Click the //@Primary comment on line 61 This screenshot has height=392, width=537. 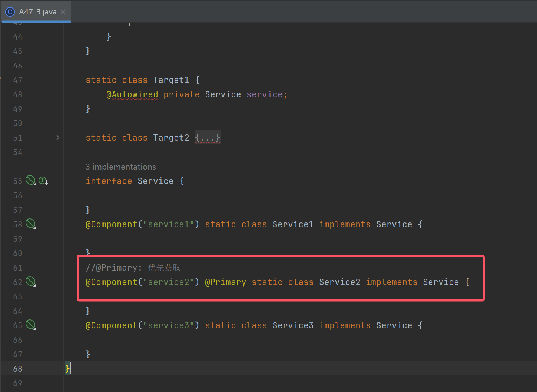click(133, 268)
